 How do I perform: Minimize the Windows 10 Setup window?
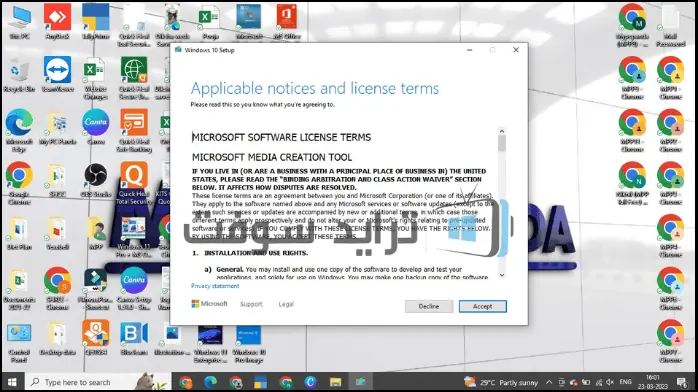pyautogui.click(x=470, y=50)
